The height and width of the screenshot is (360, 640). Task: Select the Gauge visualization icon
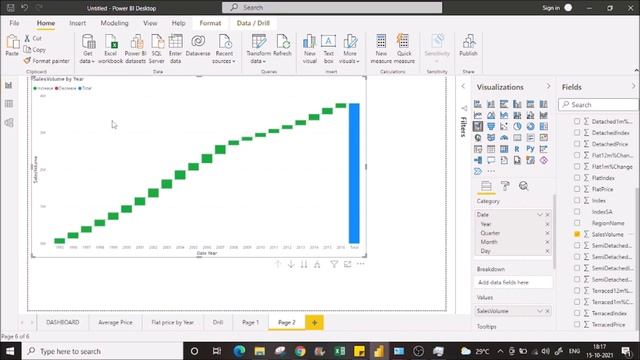tap(504, 138)
